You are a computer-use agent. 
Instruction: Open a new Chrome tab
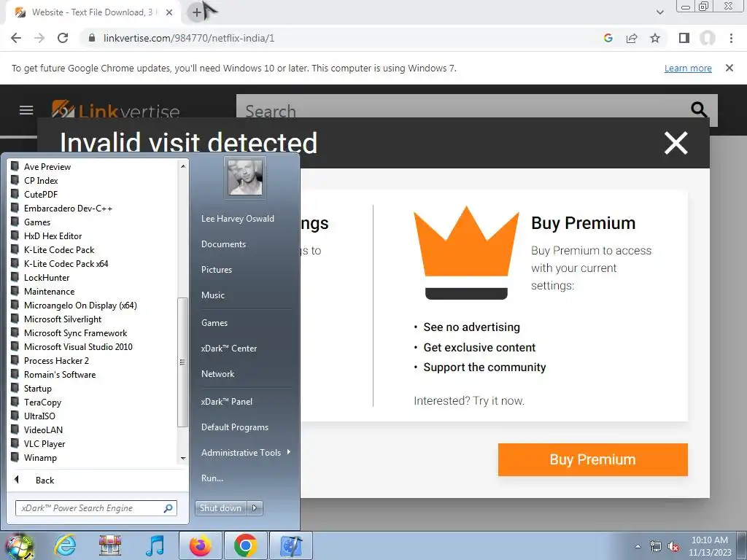(196, 12)
